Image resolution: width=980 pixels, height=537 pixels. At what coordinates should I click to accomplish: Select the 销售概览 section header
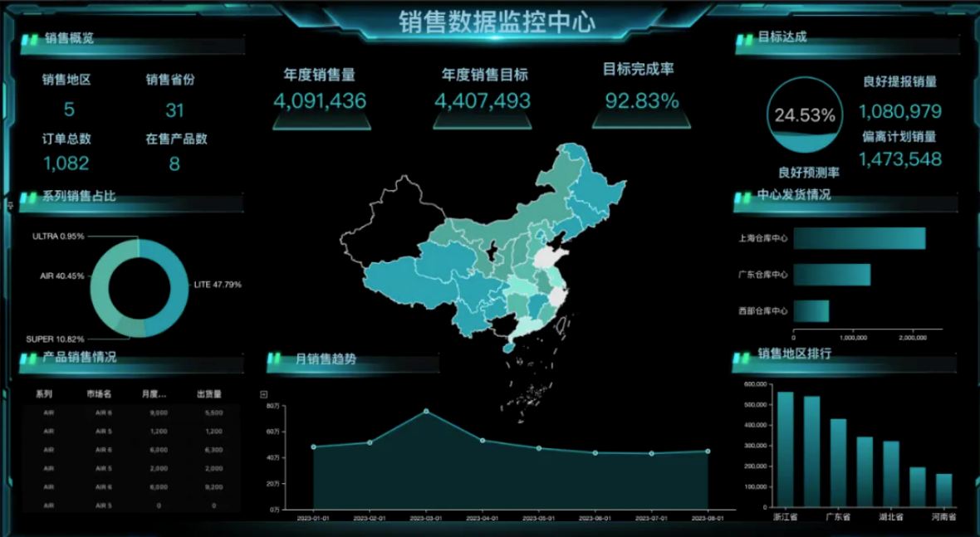tap(70, 38)
